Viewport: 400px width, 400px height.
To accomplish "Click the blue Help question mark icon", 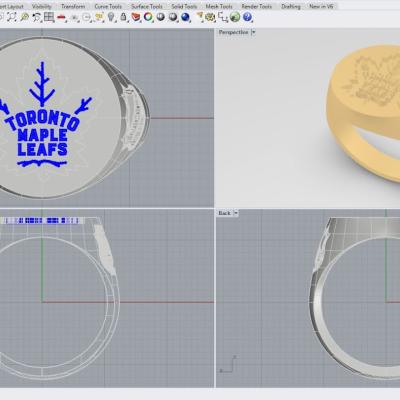I will 247,17.
